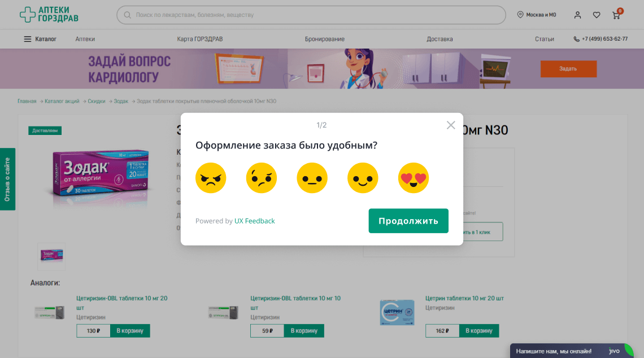The width and height of the screenshot is (644, 358).
Task: Click the main Зодак product image
Action: 101,176
